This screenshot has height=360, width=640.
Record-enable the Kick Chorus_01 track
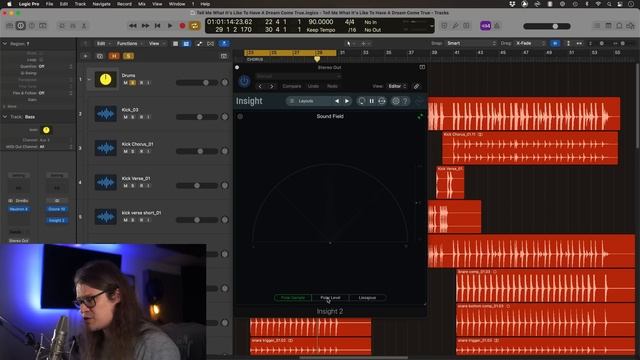(x=141, y=151)
